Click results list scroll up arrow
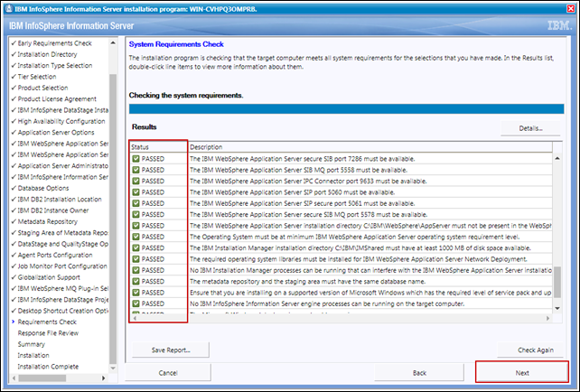The image size is (580, 392). 557,158
